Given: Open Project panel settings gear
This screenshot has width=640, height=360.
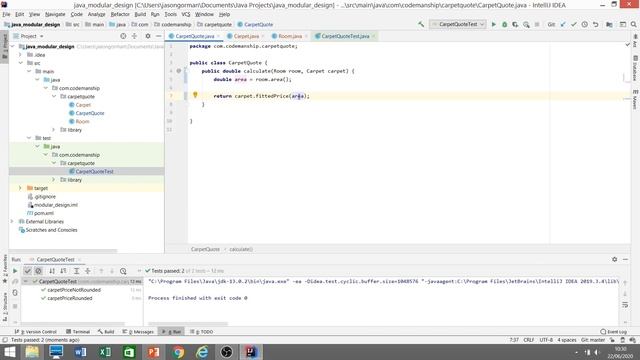Looking at the screenshot, I should [148, 36].
